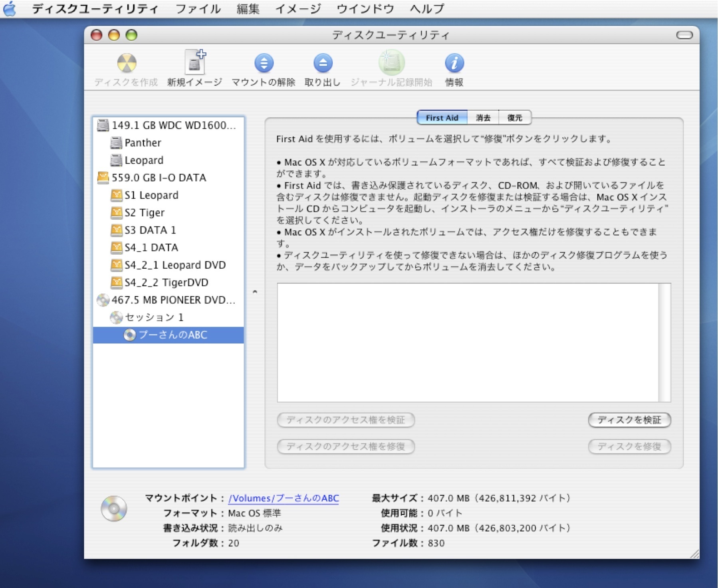Switch to the 復元 tab
Screen dimensions: 718x588
(x=514, y=117)
